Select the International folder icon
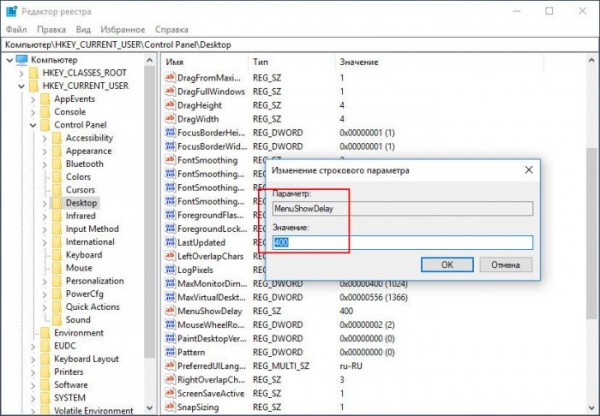Image resolution: width=600 pixels, height=416 pixels. point(57,242)
